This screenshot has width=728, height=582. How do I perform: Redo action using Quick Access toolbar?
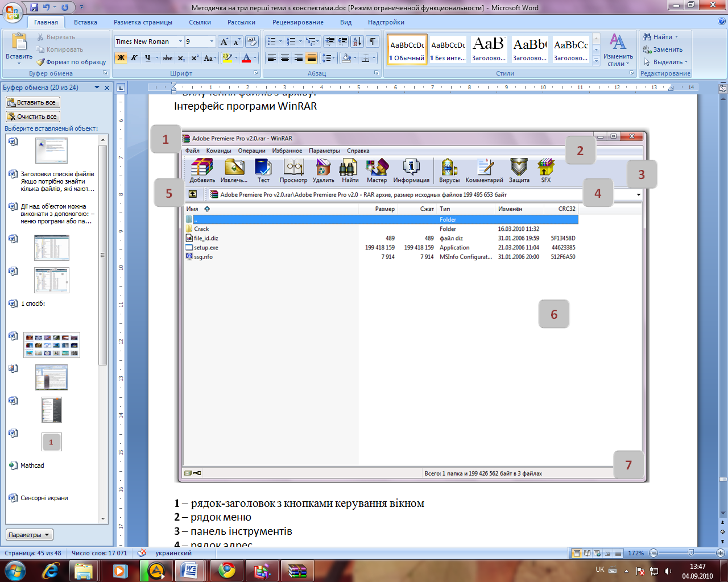click(x=64, y=7)
